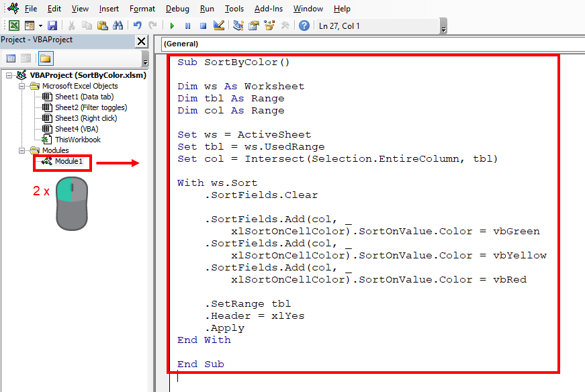Click the Insert UserForm toolbar icon
The width and height of the screenshot is (585, 392).
30,26
